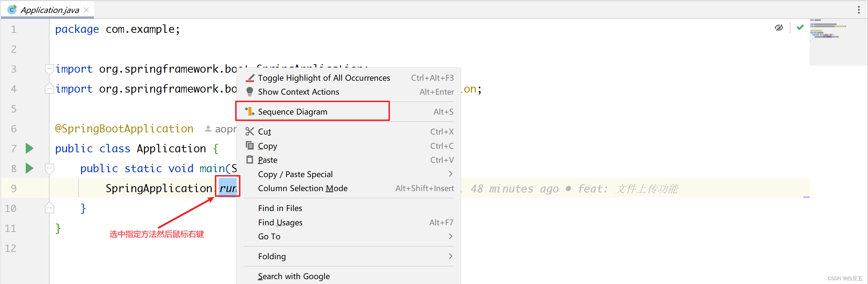
Task: Open the editor tab options kebab menu
Action: (859, 10)
